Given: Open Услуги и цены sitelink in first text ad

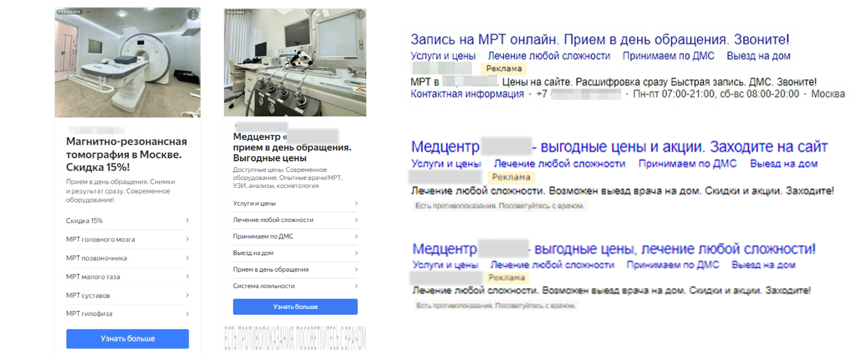Looking at the screenshot, I should [443, 56].
